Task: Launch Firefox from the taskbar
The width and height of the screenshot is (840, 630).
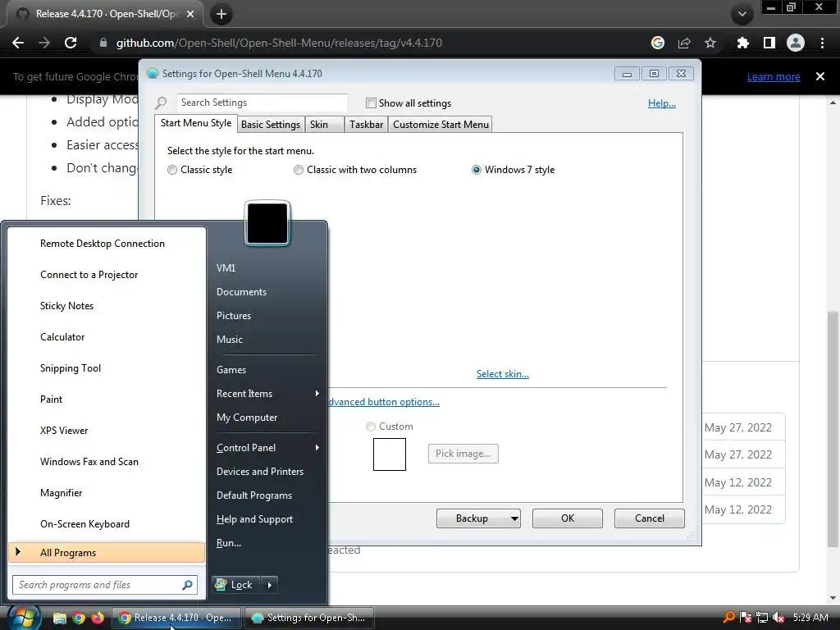Action: (x=98, y=619)
